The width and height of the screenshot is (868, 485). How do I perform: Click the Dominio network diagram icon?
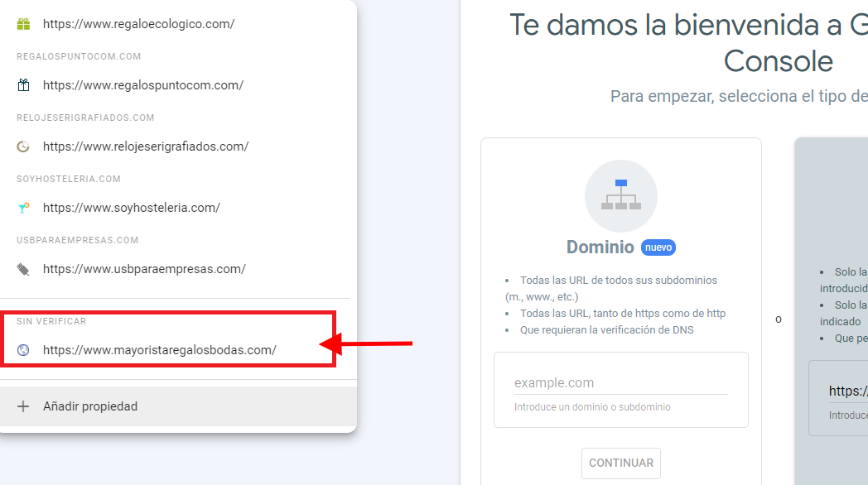coord(621,196)
